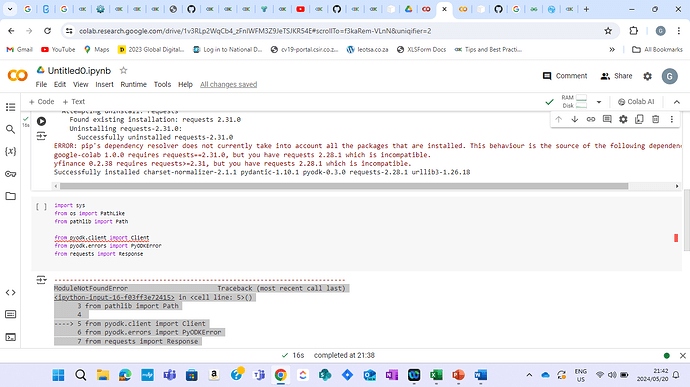Open the File menu

point(41,85)
